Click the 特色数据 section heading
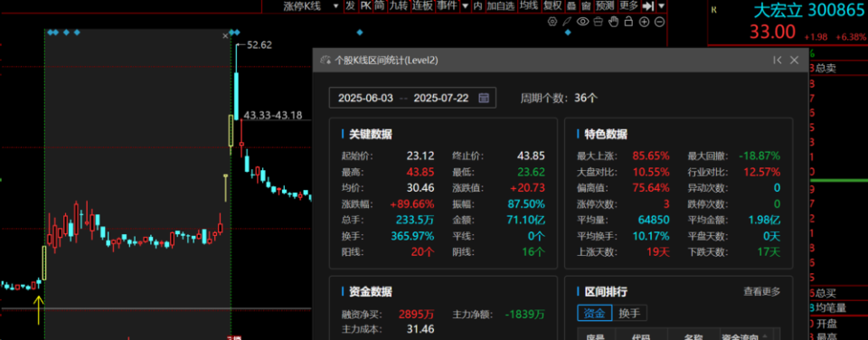The width and height of the screenshot is (868, 340). (605, 134)
